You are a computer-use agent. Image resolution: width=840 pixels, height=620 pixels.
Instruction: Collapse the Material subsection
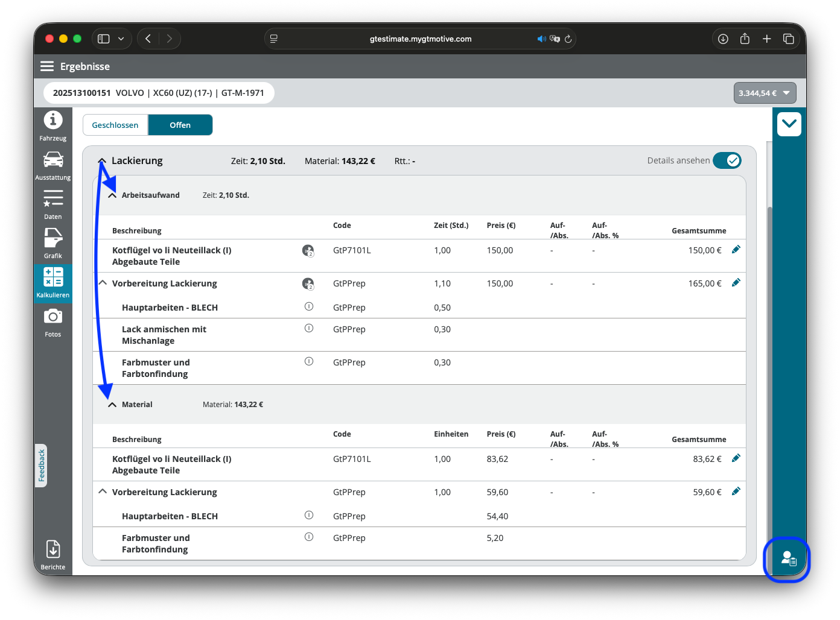(112, 405)
